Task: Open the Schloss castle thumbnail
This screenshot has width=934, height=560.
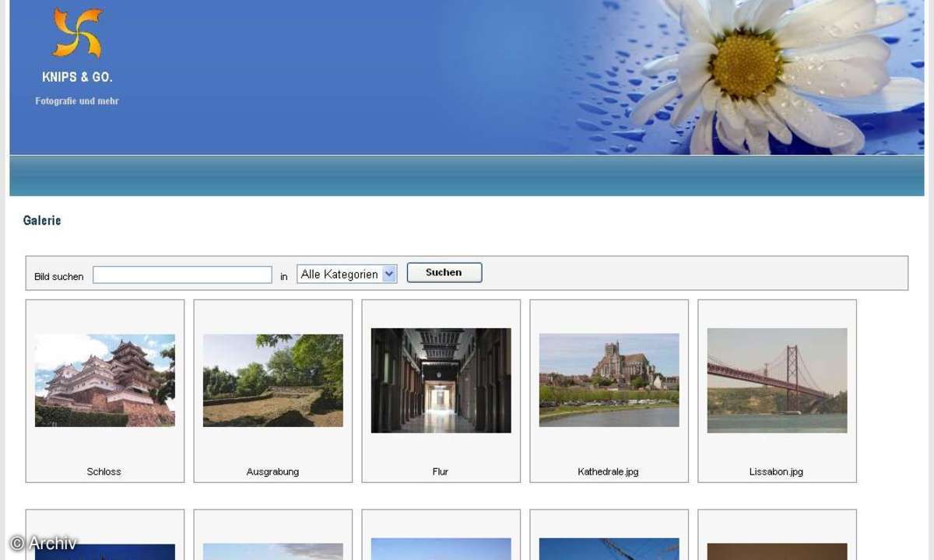Action: coord(105,380)
